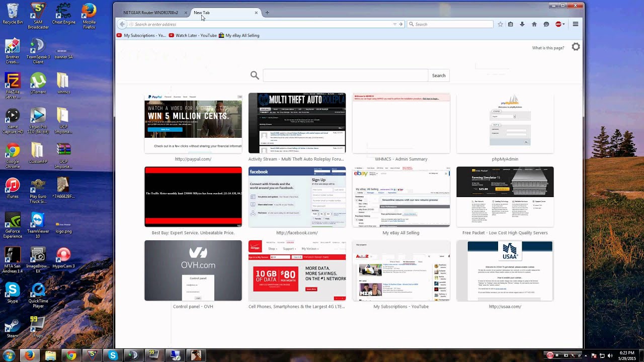Click the new tab page search field

click(345, 75)
